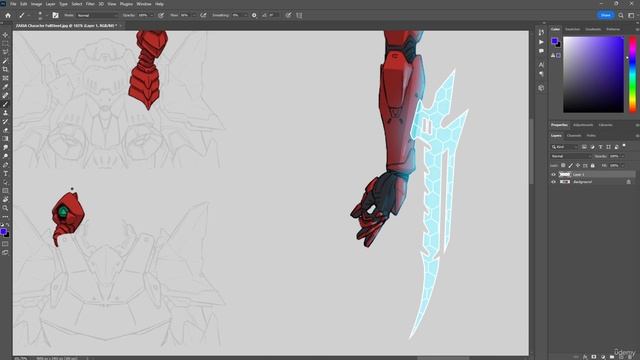Toggle lock transparent pixels

(x=563, y=165)
